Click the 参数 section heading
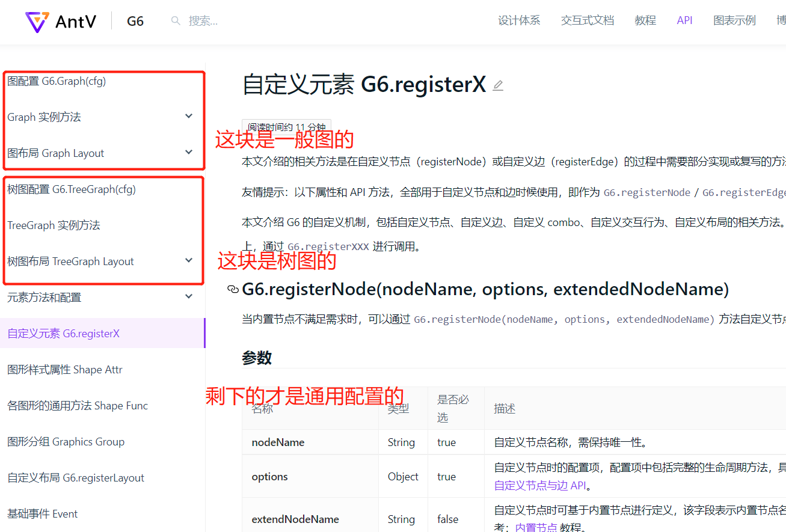 point(257,358)
